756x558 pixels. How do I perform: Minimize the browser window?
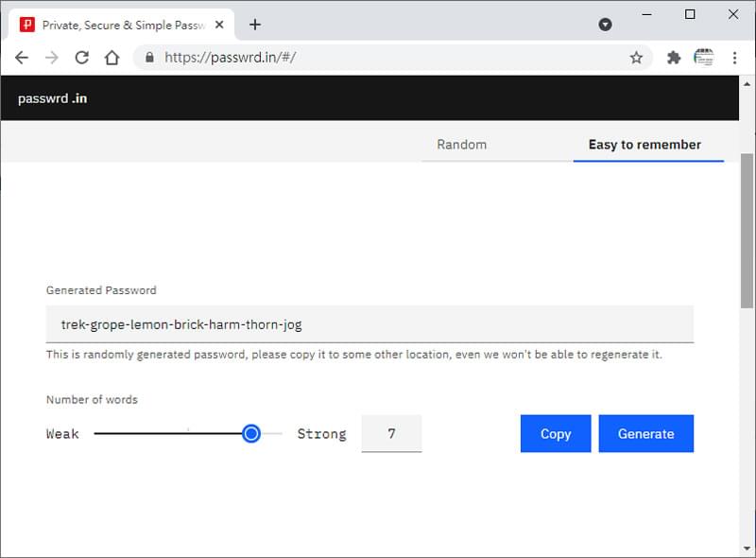[647, 14]
